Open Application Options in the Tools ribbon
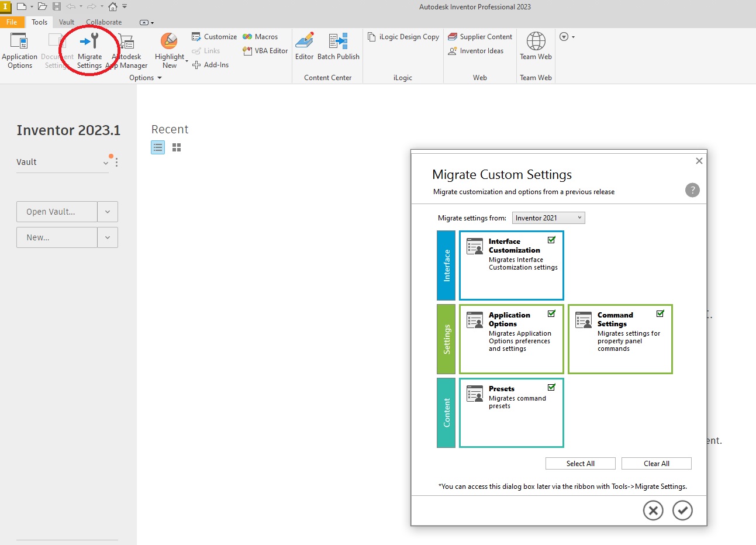Image resolution: width=756 pixels, height=545 pixels. 19,51
